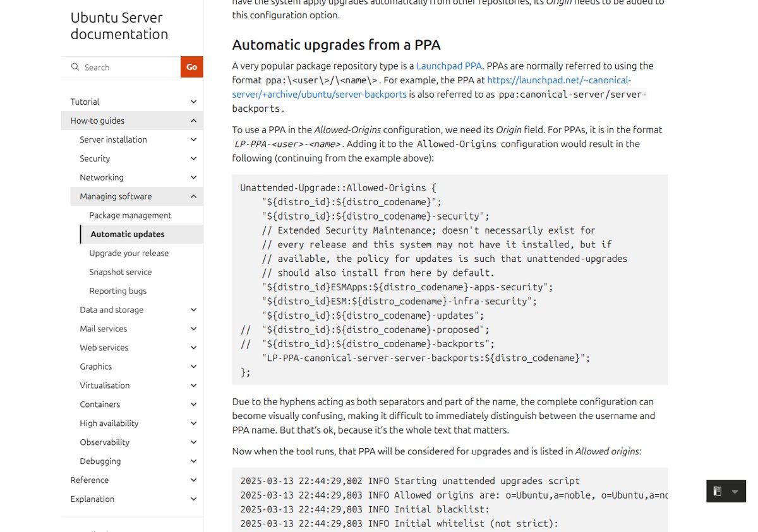The width and height of the screenshot is (758, 532).
Task: Click the Starting unattended upgrades script log line
Action: point(410,481)
